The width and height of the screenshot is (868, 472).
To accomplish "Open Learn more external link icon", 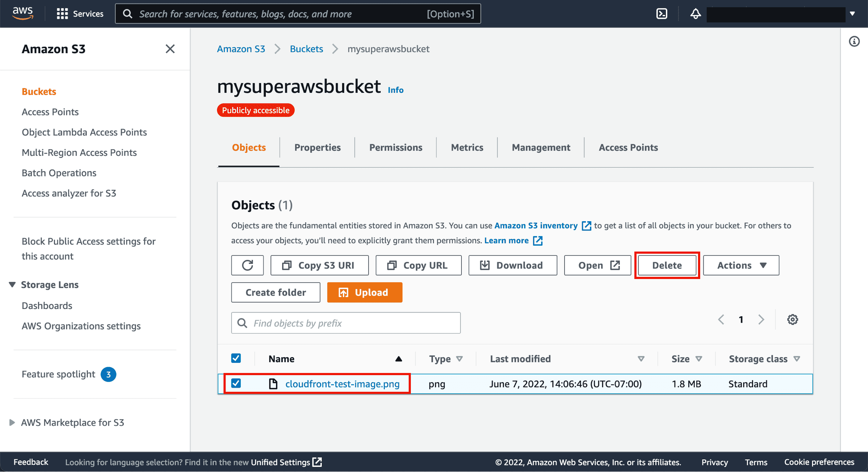I will [x=538, y=241].
